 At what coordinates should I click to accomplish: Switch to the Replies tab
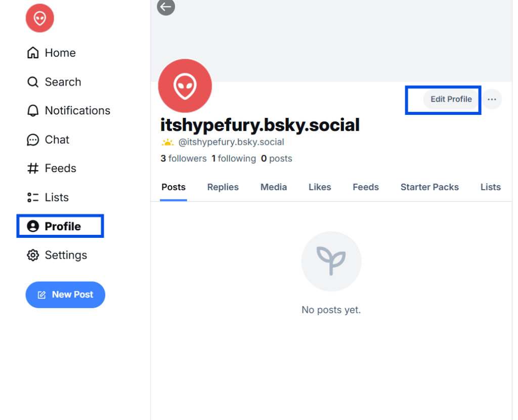click(x=223, y=187)
